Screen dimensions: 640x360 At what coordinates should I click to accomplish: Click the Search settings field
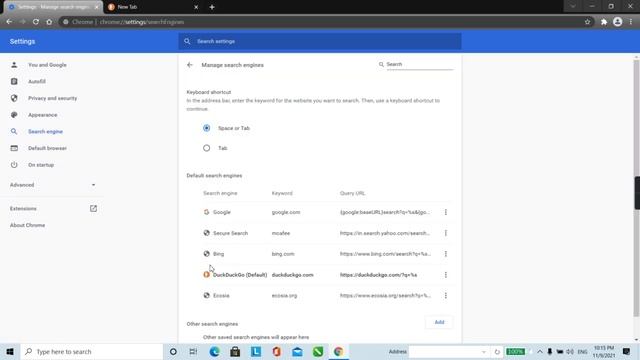pos(320,41)
